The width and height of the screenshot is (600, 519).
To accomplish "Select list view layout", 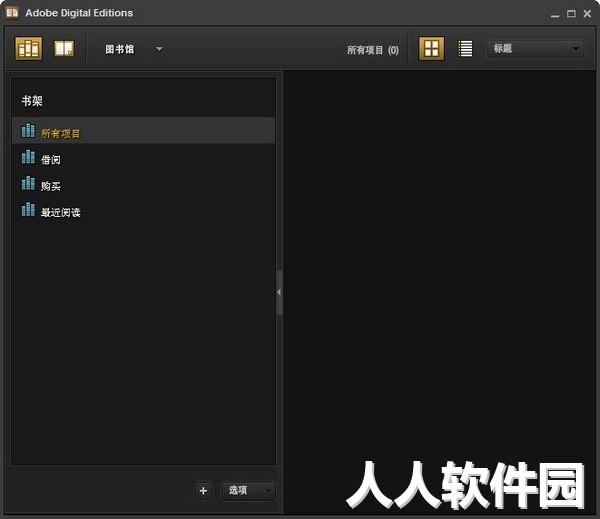I will click(x=465, y=49).
